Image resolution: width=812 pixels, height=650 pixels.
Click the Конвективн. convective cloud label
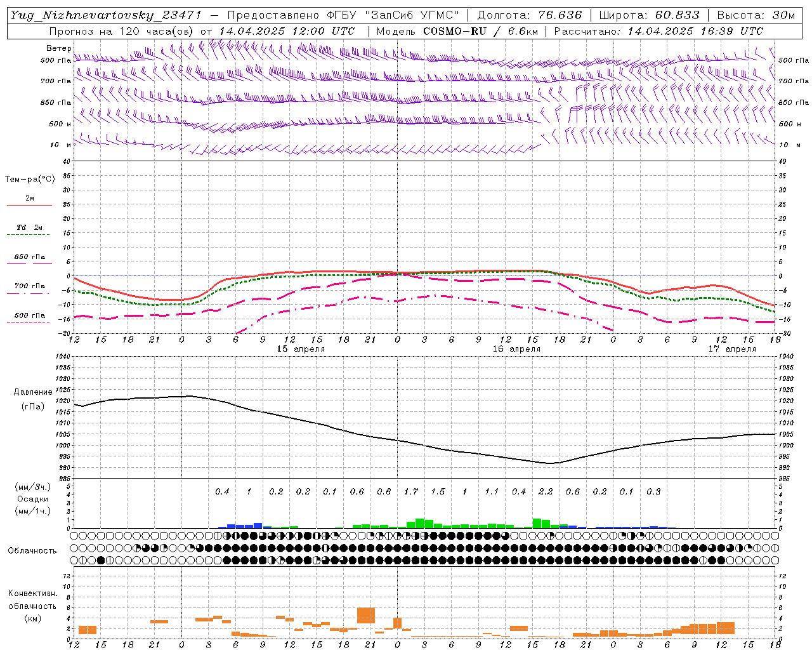33,594
